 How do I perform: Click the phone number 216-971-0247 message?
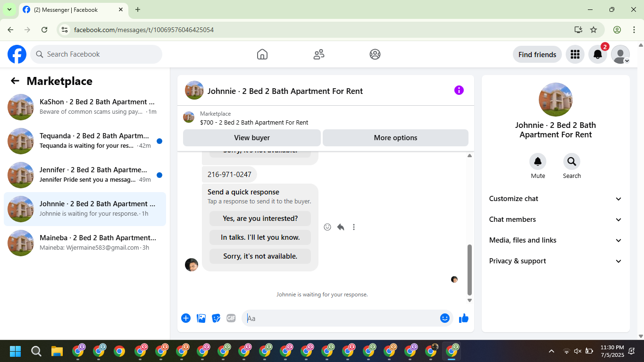click(x=229, y=175)
